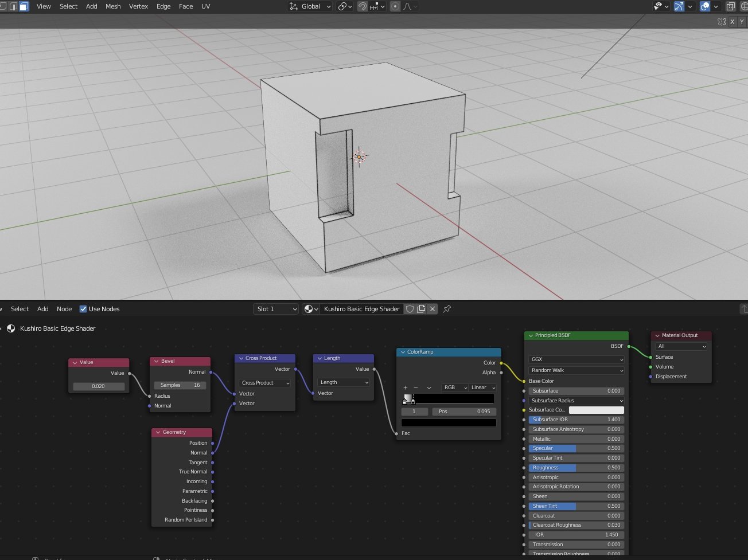Open the Slot 1 dropdown
This screenshot has width=748, height=560.
point(276,309)
